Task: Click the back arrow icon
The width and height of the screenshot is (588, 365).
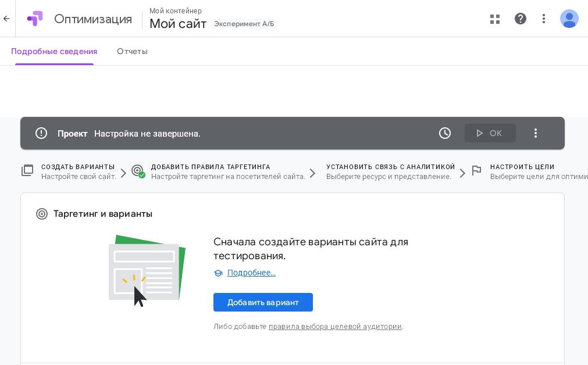Action: click(x=6, y=19)
